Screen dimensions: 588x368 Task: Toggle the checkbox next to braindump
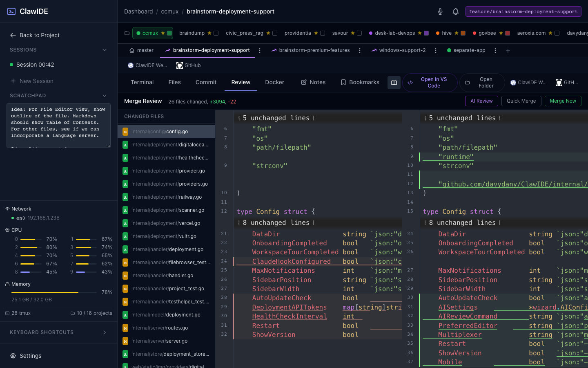coord(216,33)
